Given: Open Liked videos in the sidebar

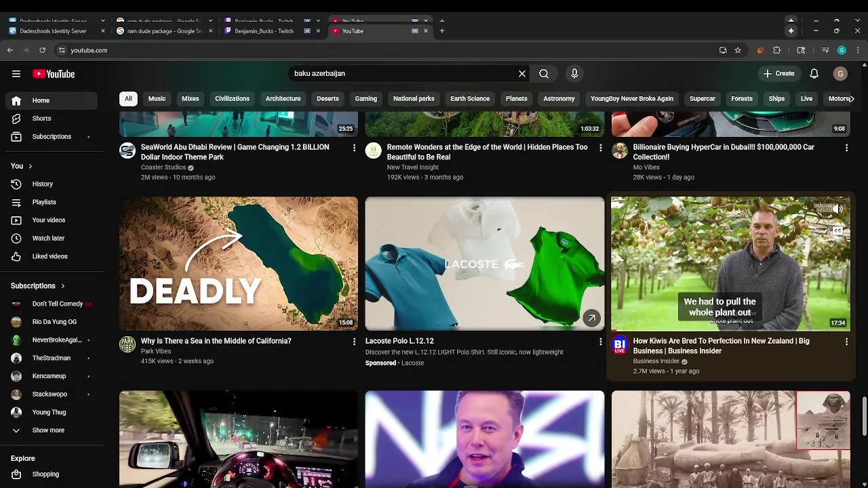Looking at the screenshot, I should [x=50, y=256].
